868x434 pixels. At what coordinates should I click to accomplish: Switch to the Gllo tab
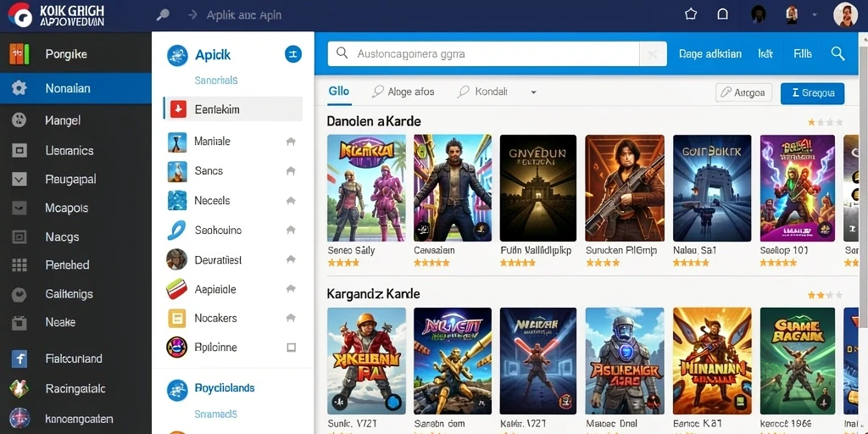coord(339,92)
